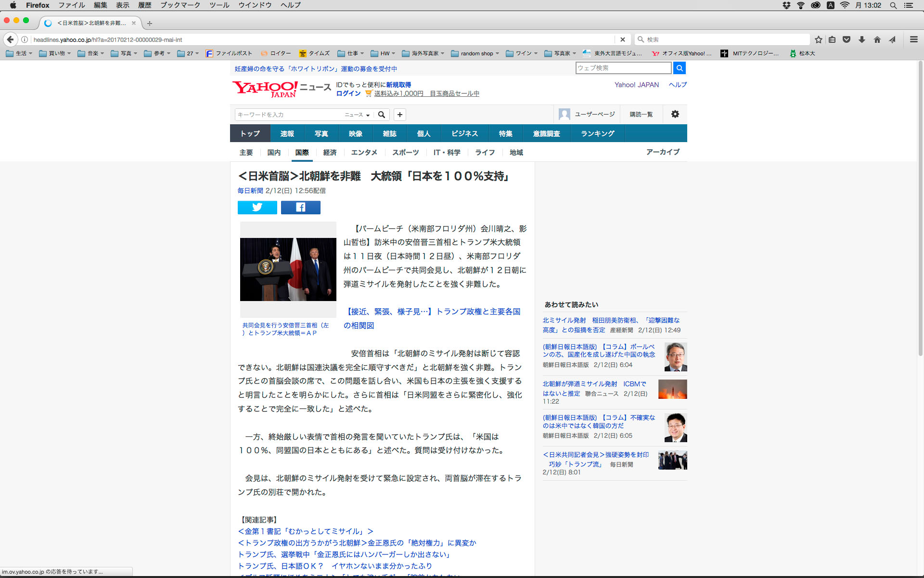Select the 経済 category tab
924x578 pixels.
point(330,152)
